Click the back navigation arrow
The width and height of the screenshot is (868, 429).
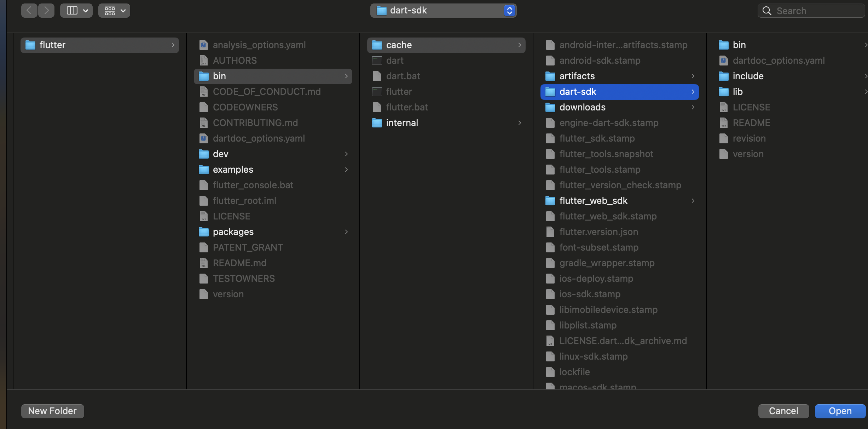(x=29, y=11)
